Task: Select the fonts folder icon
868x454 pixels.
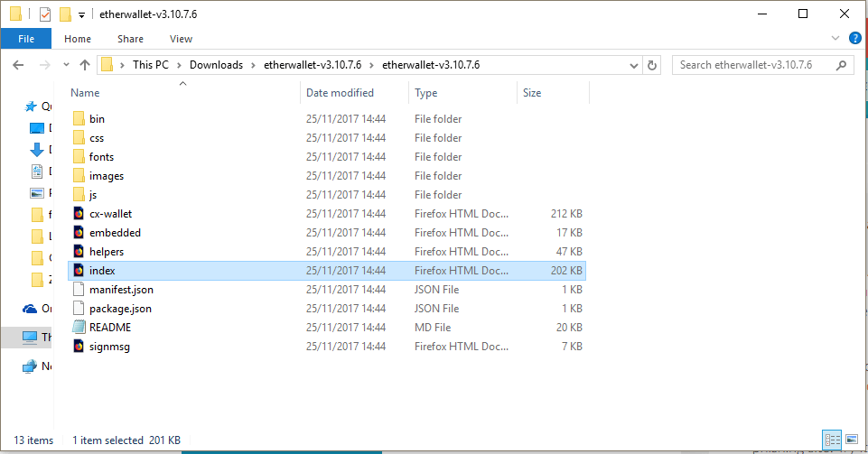Action: tap(79, 156)
